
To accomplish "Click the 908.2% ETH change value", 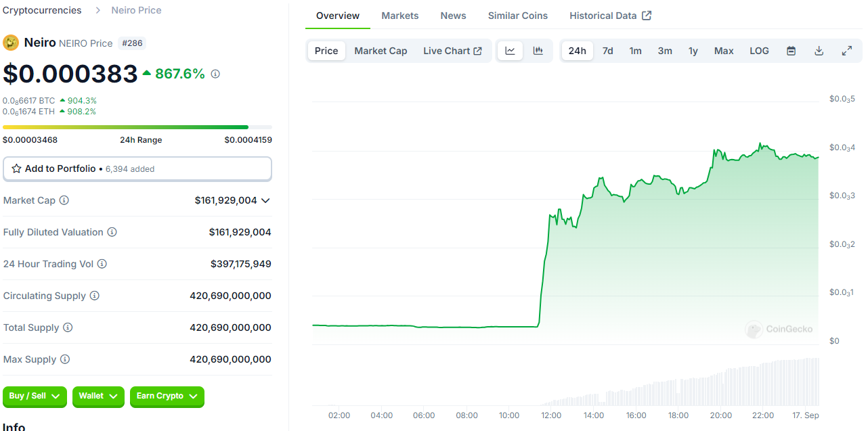I will (x=82, y=112).
